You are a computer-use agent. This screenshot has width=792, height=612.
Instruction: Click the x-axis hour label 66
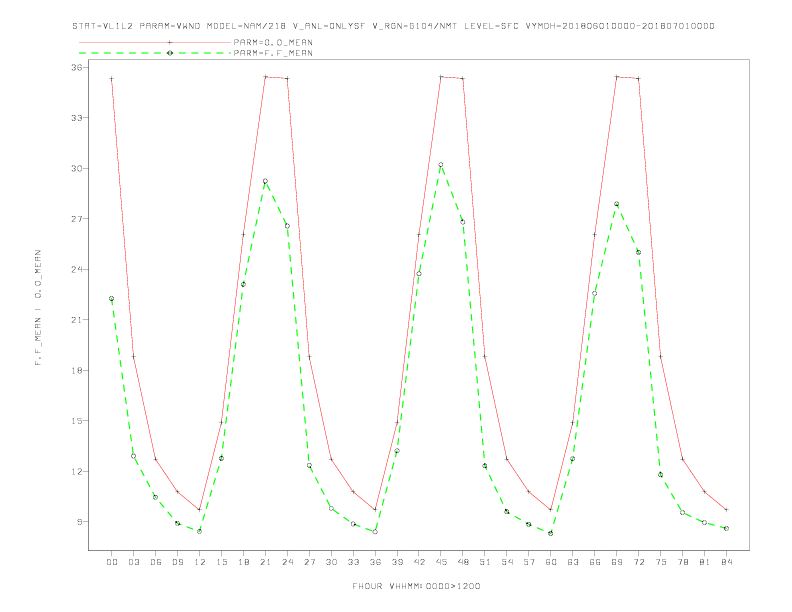[595, 562]
